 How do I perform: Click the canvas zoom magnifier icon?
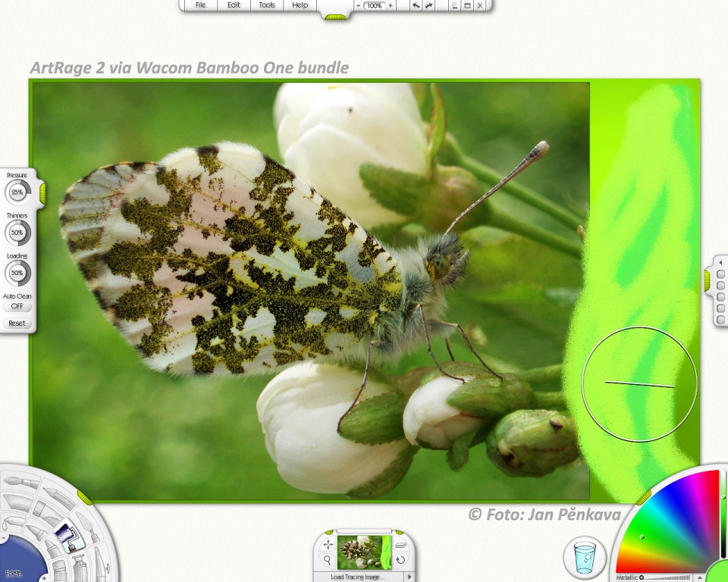(x=328, y=560)
